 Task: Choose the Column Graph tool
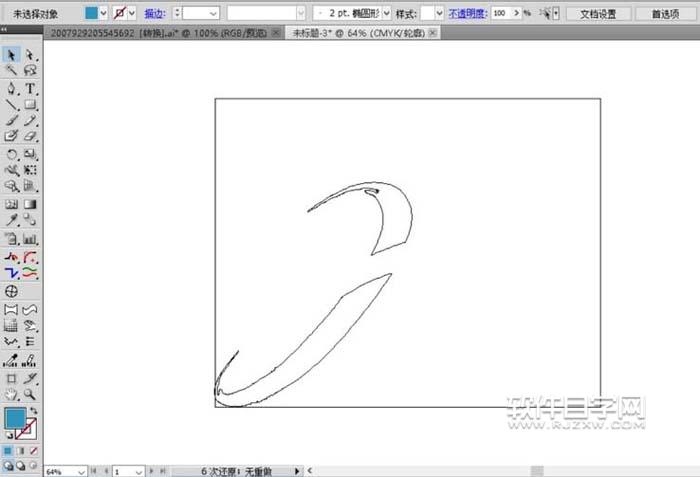pos(30,239)
